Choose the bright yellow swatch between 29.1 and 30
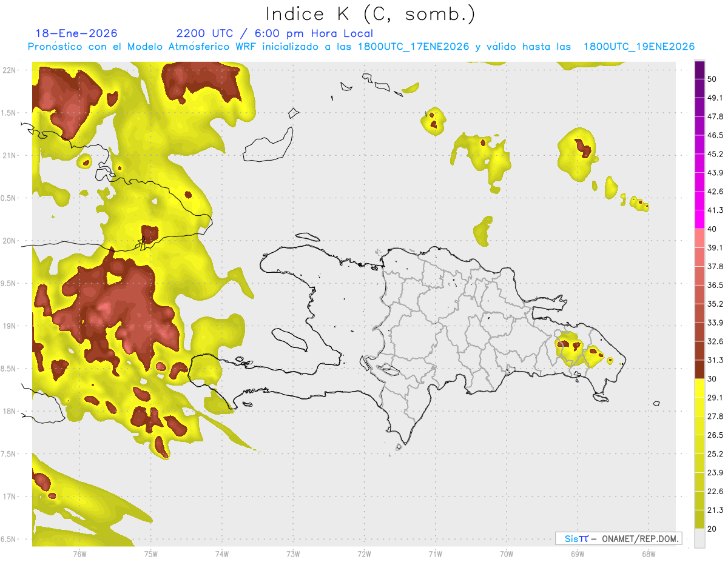This screenshot has width=728, height=562. pos(699,388)
